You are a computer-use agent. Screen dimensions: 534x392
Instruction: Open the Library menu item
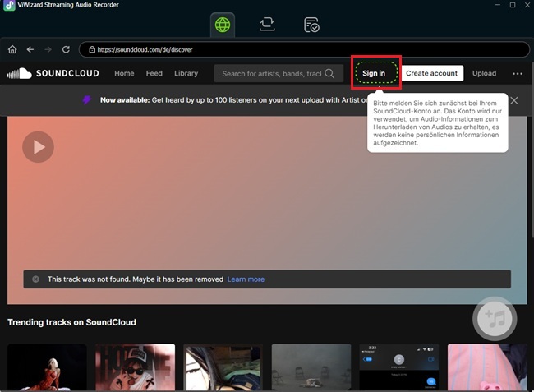point(186,73)
